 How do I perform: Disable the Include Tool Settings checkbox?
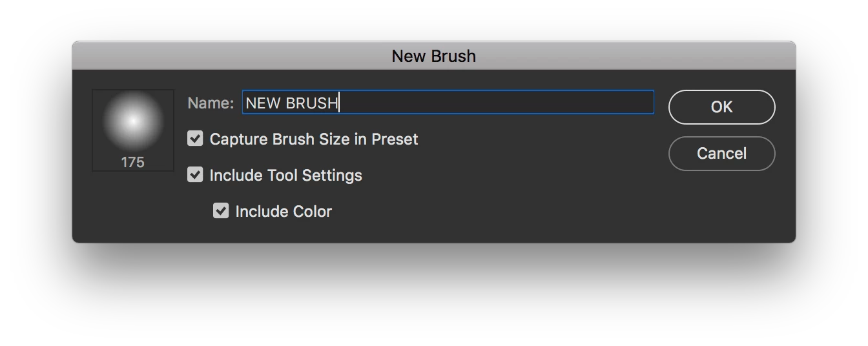[x=195, y=175]
